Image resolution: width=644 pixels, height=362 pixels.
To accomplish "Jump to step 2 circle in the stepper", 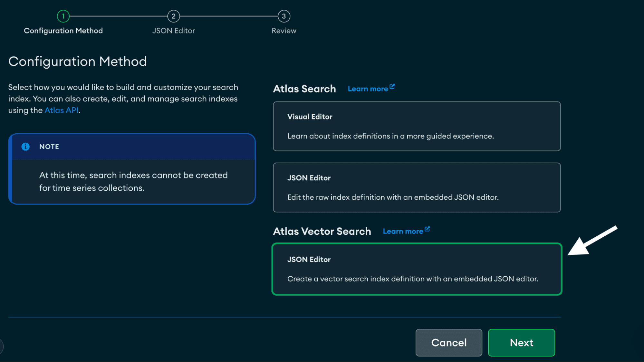I will 173,16.
